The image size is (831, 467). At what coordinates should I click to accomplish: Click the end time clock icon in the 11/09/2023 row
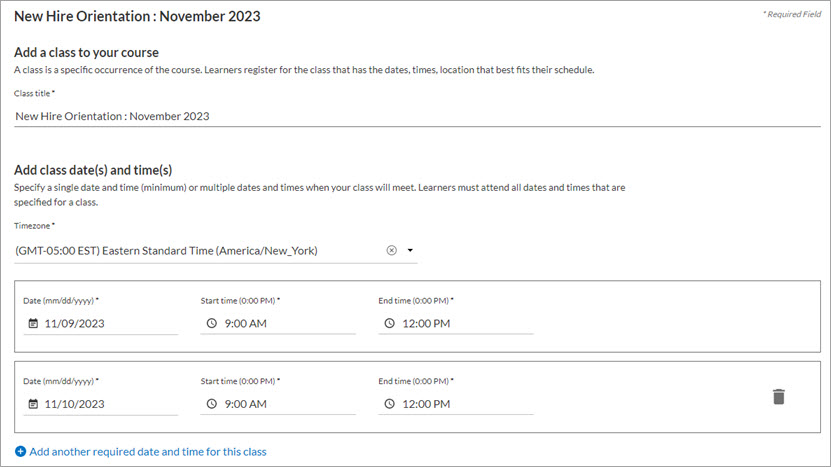pos(389,323)
